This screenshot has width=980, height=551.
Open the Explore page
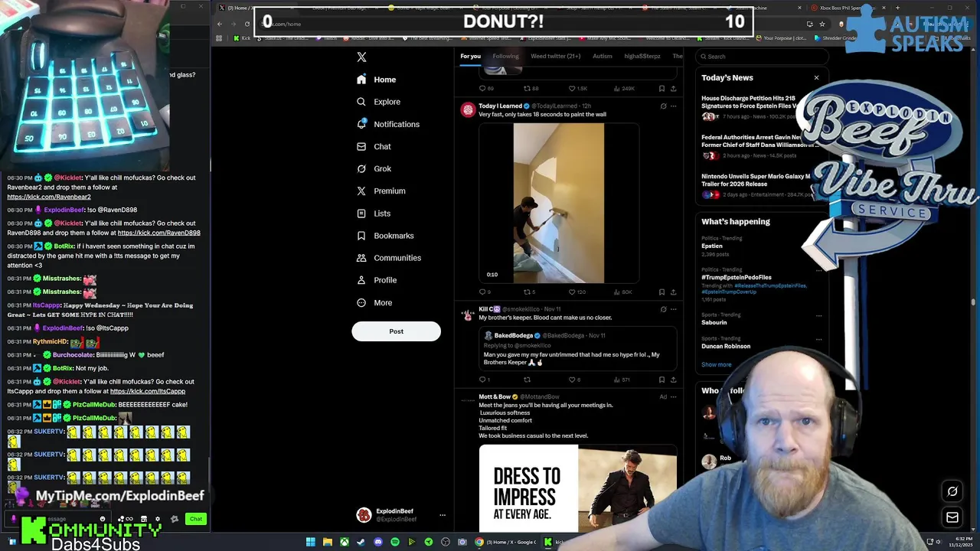point(378,102)
